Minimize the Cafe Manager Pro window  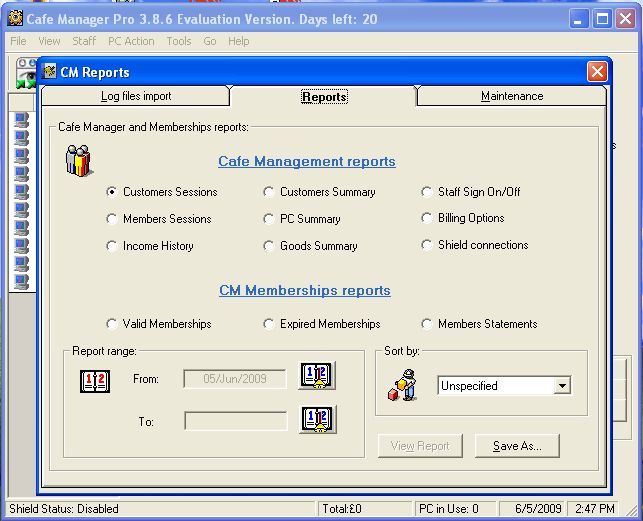coord(579,19)
